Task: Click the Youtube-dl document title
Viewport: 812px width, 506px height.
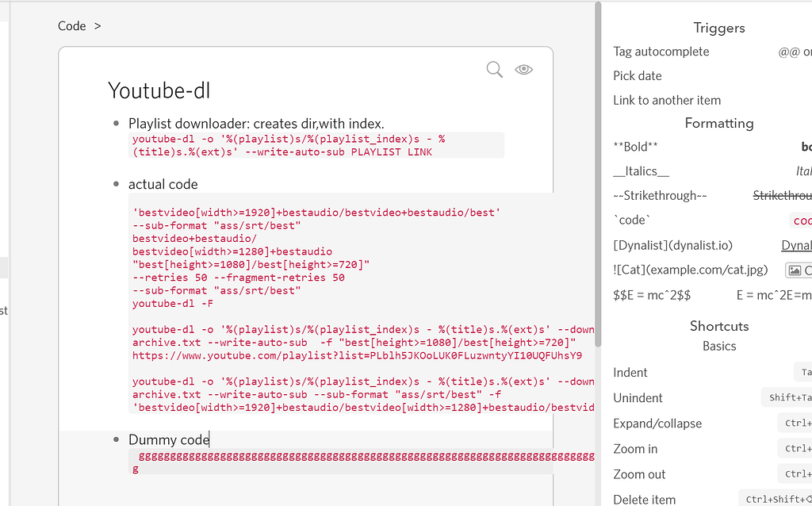Action: (159, 90)
